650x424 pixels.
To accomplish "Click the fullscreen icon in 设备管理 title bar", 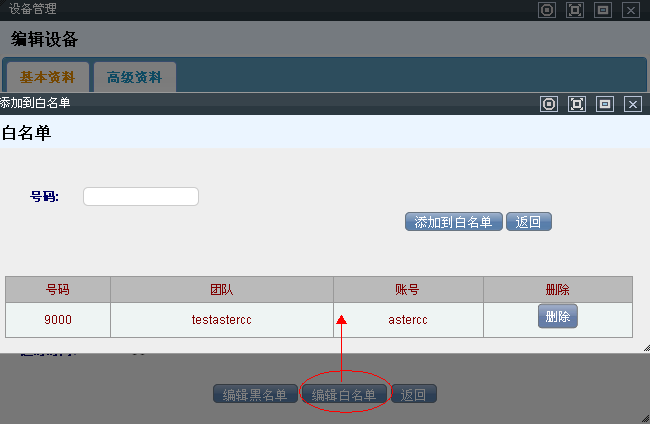I will [x=574, y=10].
